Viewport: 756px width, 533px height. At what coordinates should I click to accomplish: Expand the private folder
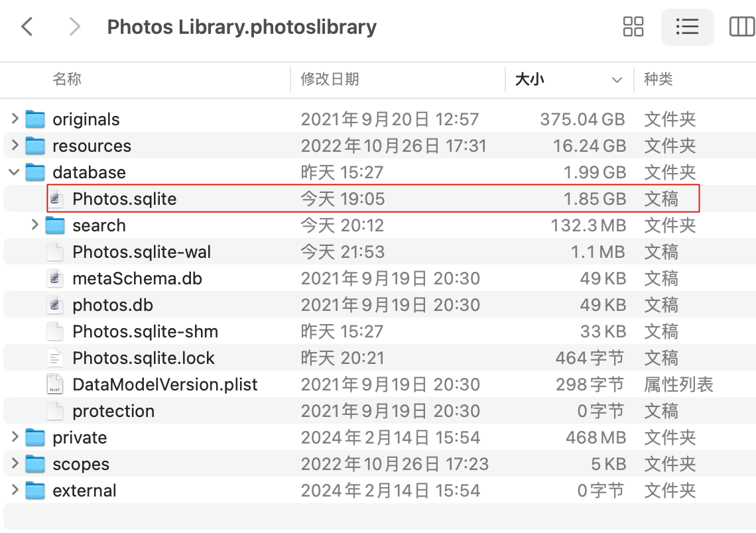(15, 438)
